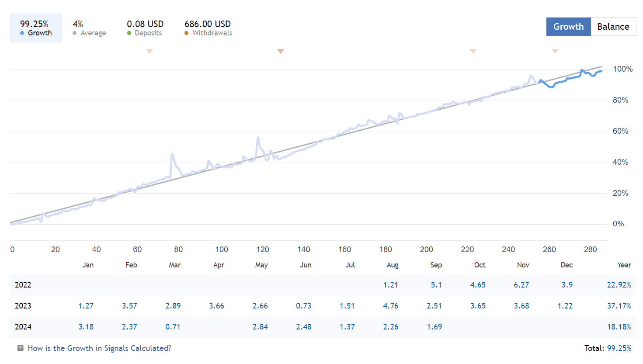Click the 2024 January value 3.18
The width and height of the screenshot is (643, 364).
tap(86, 327)
